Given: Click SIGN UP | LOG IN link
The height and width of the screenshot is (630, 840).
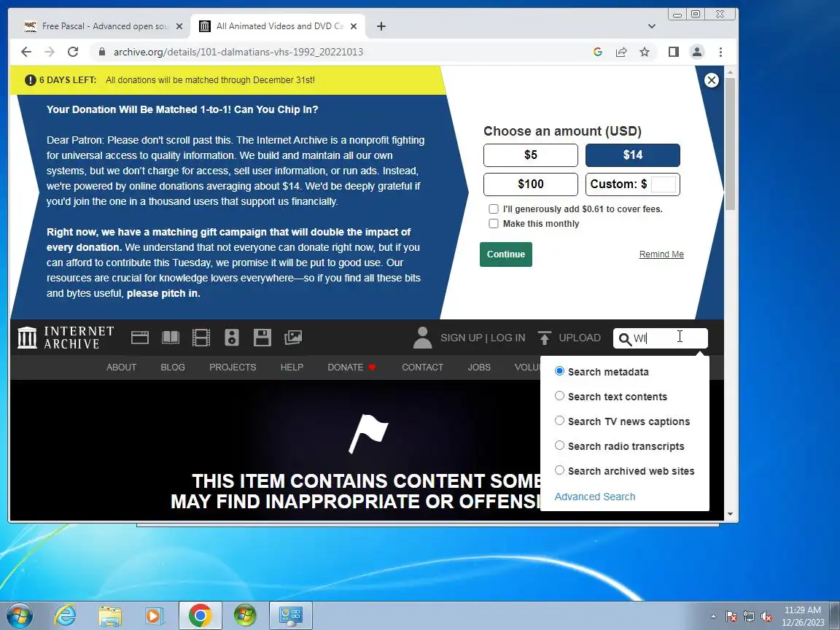Looking at the screenshot, I should click(x=483, y=338).
